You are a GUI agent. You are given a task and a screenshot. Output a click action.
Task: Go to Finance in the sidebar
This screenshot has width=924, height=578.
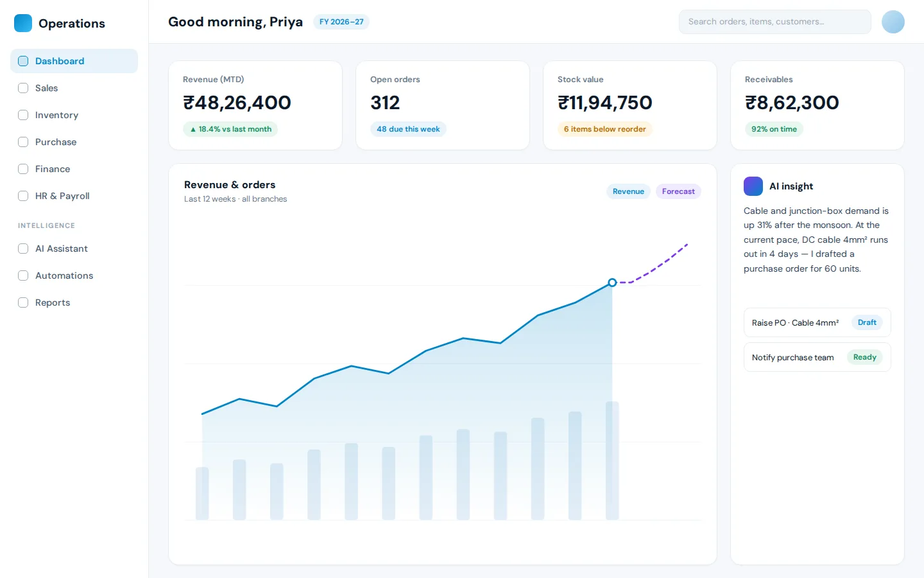pos(74,169)
